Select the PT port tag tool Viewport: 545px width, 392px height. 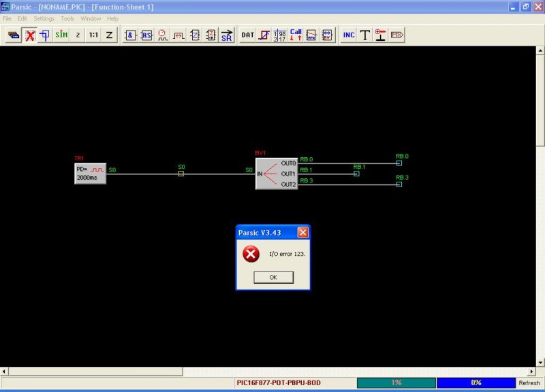click(x=396, y=35)
